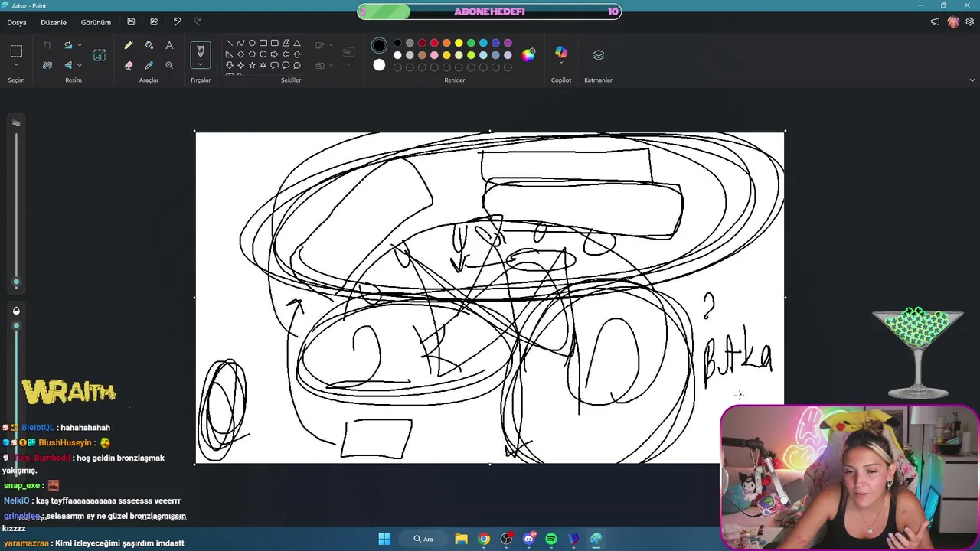Open File Explorer from taskbar
This screenshot has width=980, height=551.
(461, 539)
